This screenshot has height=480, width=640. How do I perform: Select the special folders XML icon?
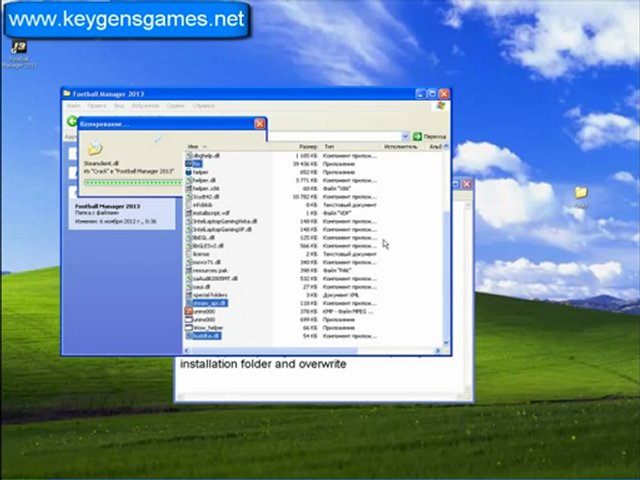click(x=189, y=295)
